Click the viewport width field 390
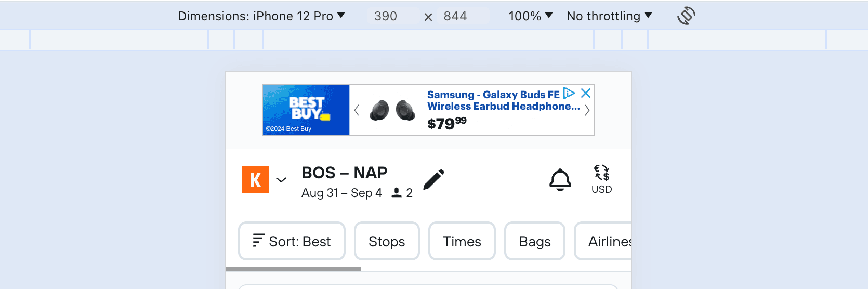This screenshot has height=289, width=868. click(x=386, y=16)
